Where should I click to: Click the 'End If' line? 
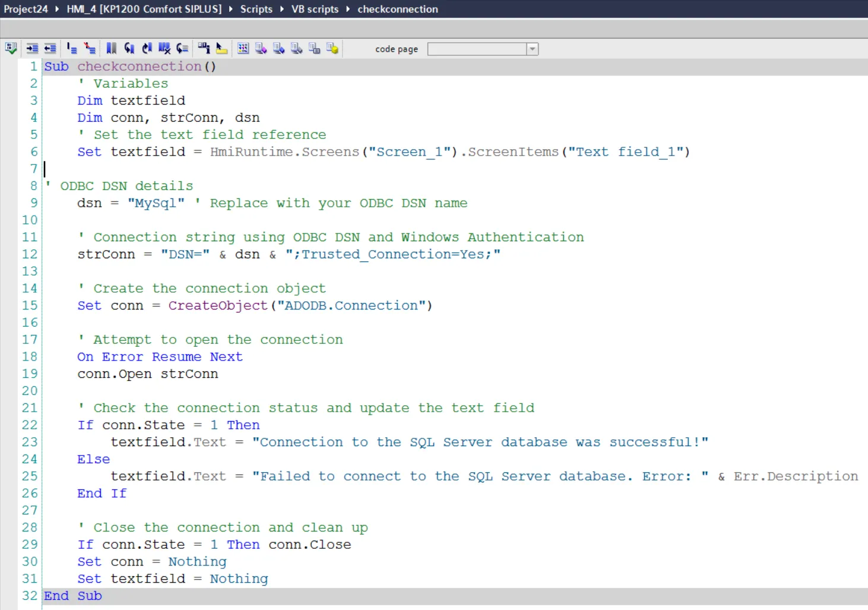click(102, 494)
